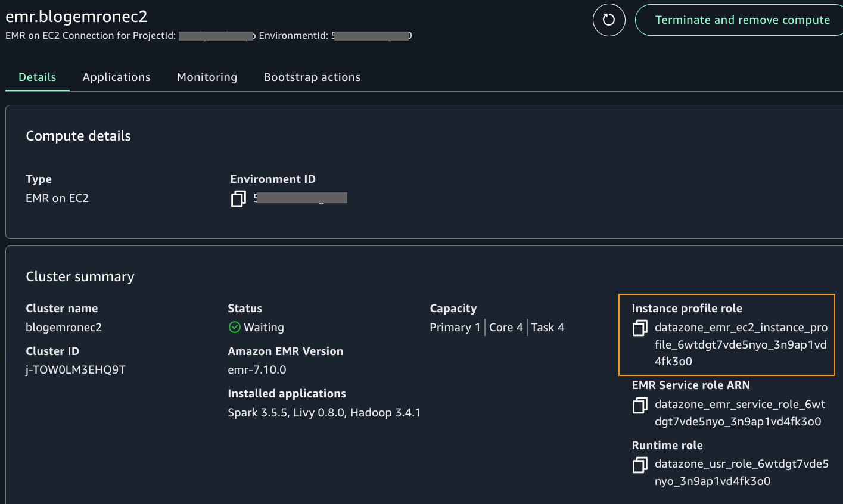Click cluster name value blogemronec2

pyautogui.click(x=64, y=328)
